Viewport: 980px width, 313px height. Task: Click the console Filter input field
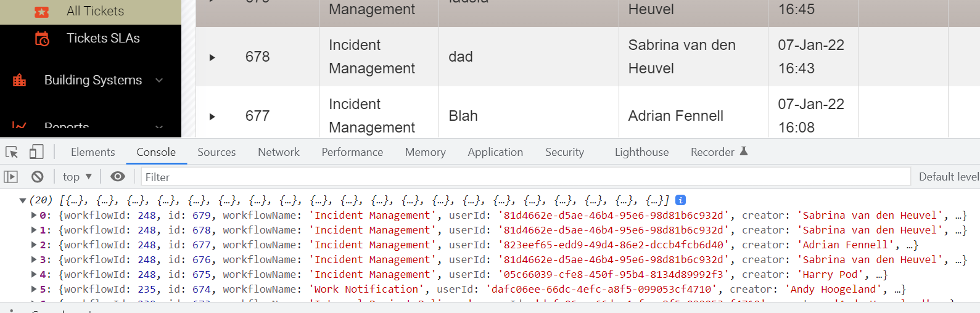(x=524, y=177)
